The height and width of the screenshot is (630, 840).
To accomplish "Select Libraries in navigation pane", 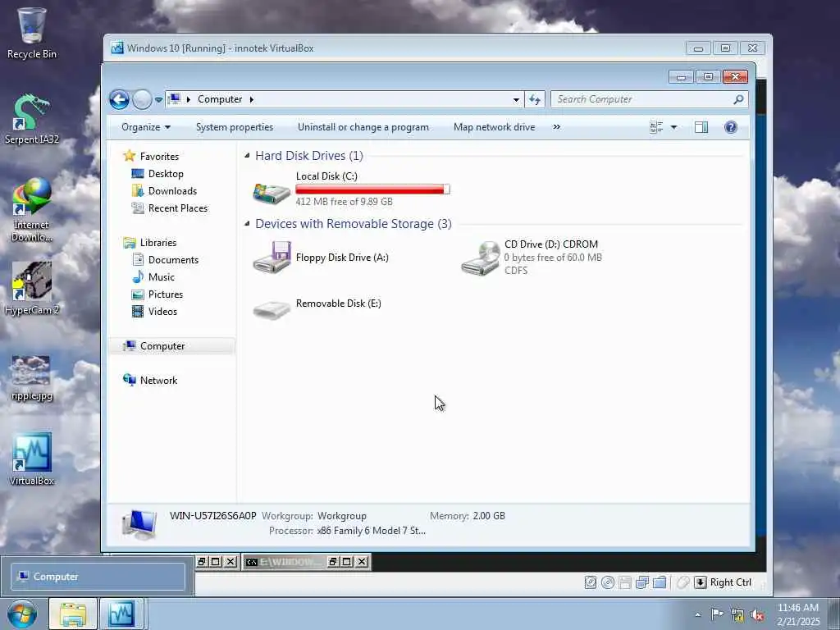I will tap(158, 243).
